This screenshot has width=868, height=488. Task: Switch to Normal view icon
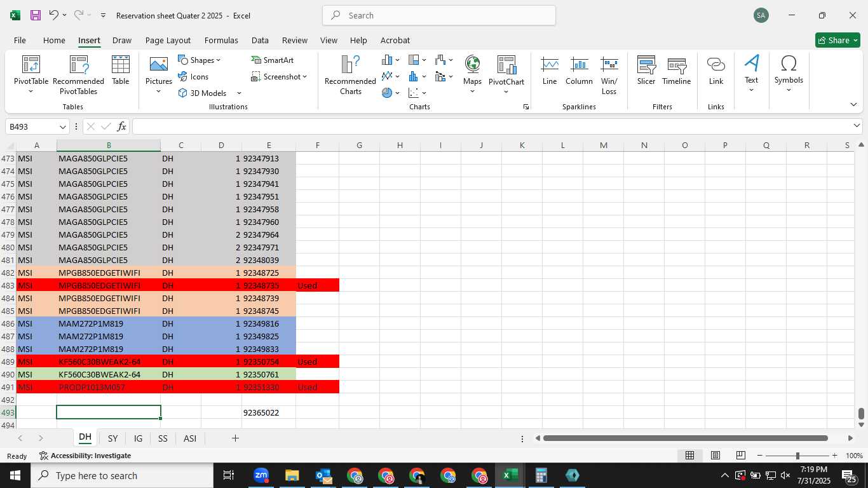[689, 456]
